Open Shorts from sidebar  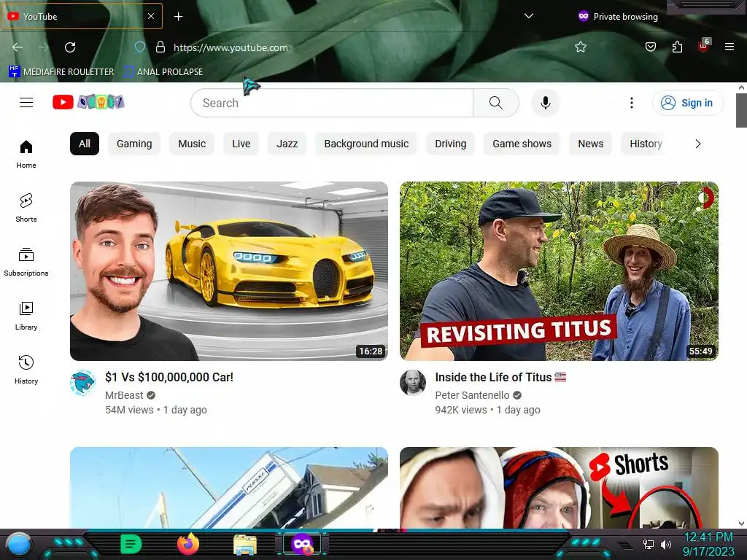point(26,208)
